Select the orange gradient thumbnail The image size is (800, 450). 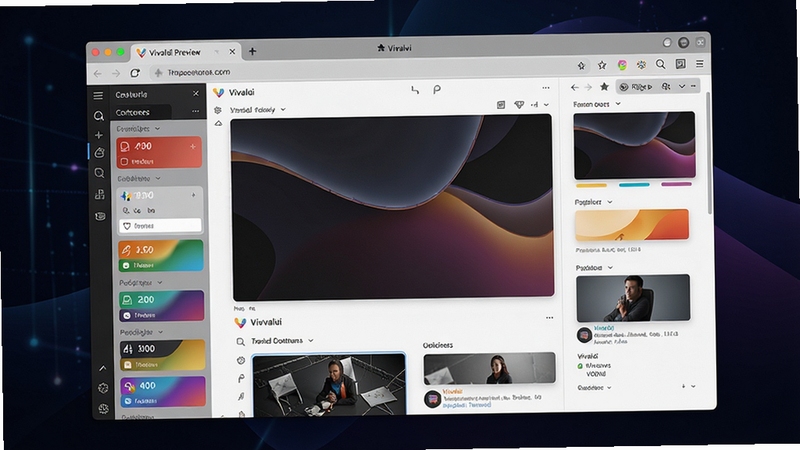click(x=632, y=224)
